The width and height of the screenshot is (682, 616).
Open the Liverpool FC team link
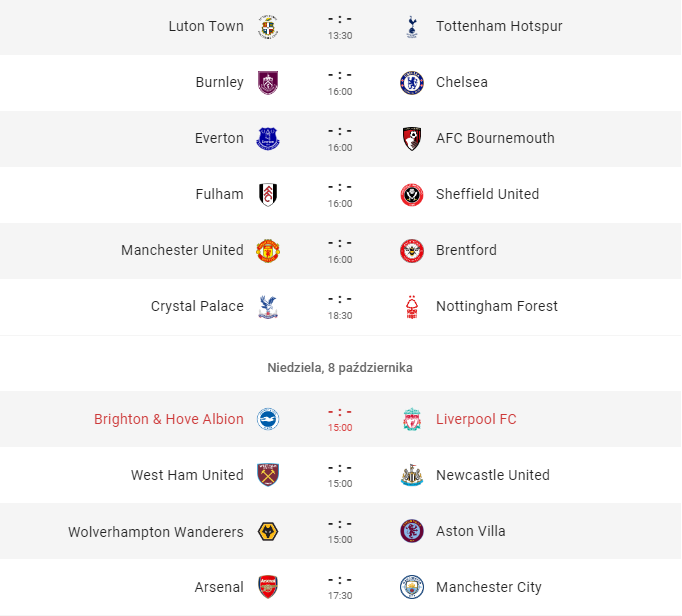coord(476,419)
